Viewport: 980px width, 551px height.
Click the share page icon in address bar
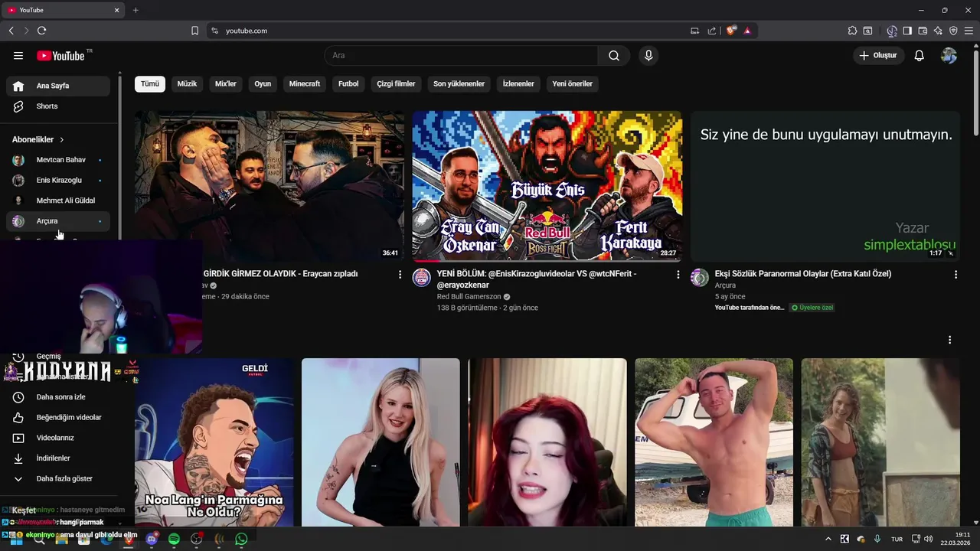click(x=712, y=31)
